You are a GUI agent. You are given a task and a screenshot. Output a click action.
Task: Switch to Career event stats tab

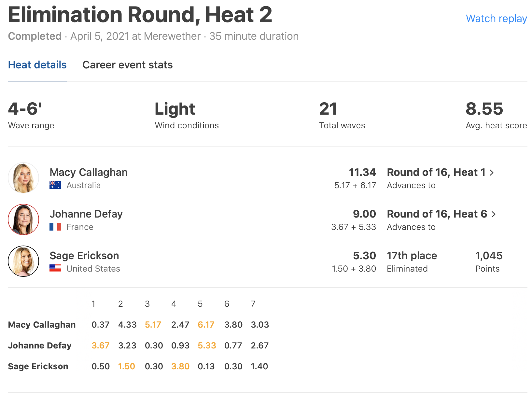tap(128, 65)
